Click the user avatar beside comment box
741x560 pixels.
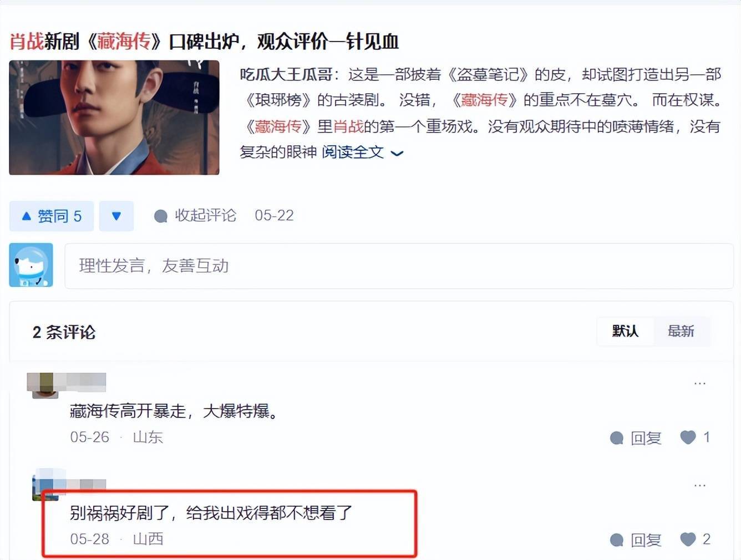click(x=31, y=265)
